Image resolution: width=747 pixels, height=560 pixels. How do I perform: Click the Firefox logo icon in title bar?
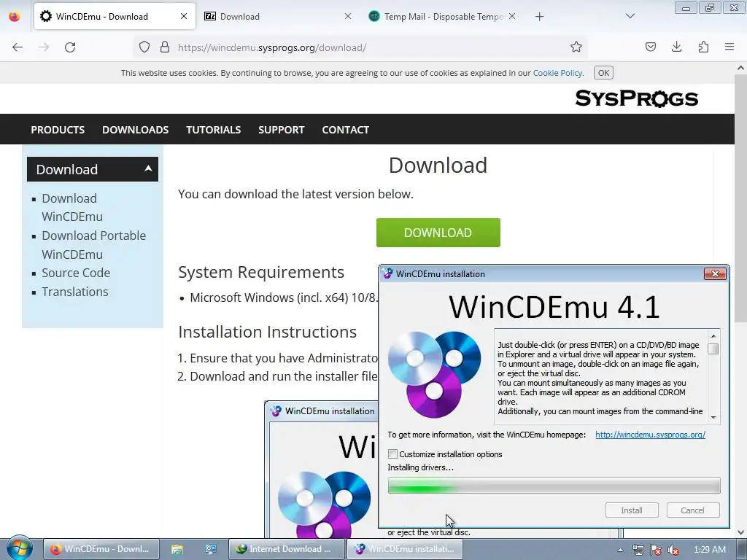click(x=15, y=16)
